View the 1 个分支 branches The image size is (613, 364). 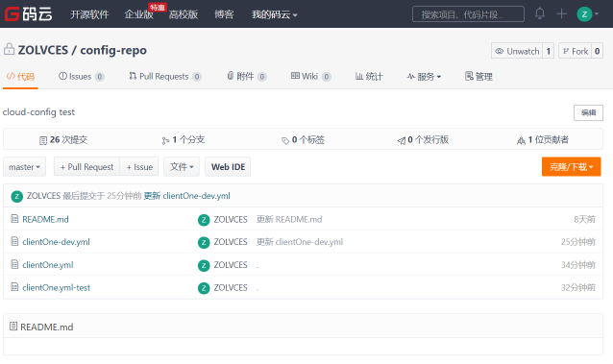click(183, 139)
